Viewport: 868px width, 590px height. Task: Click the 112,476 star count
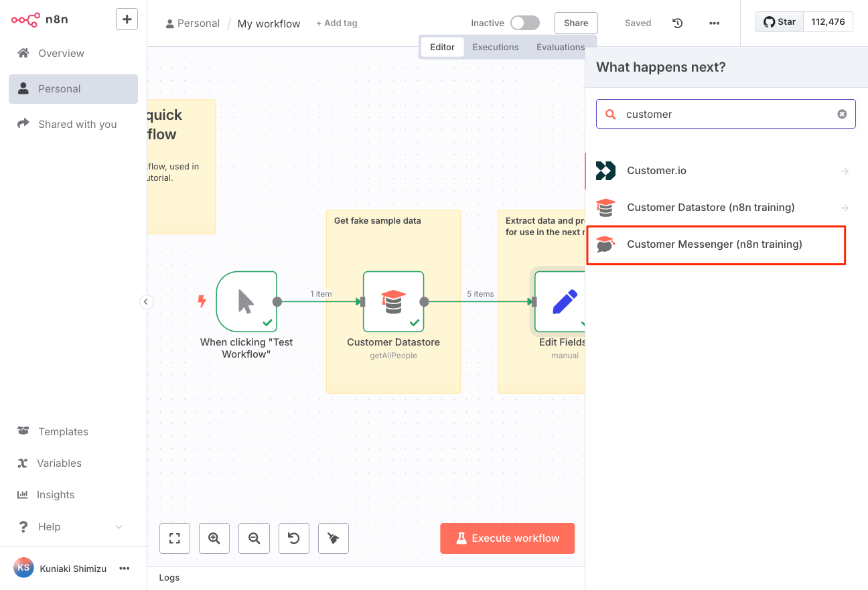828,21
